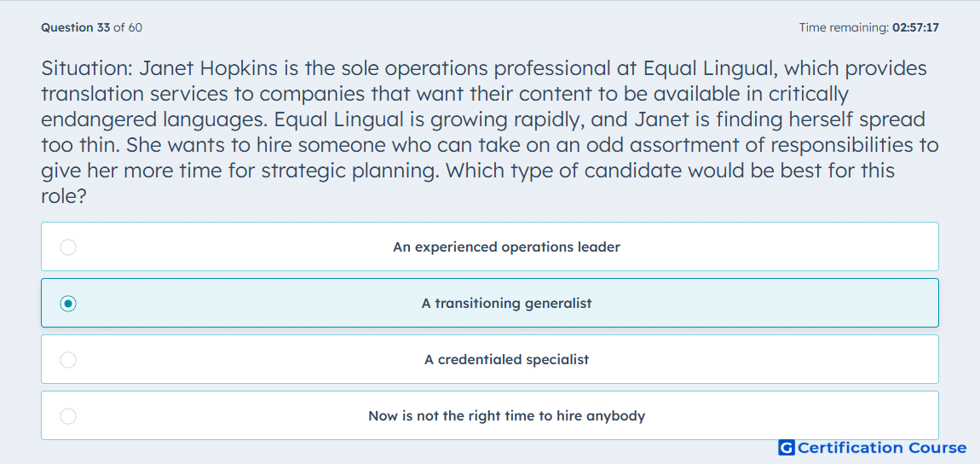Click the blue G logo icon
Viewport: 980px width, 464px height.
coord(787,448)
